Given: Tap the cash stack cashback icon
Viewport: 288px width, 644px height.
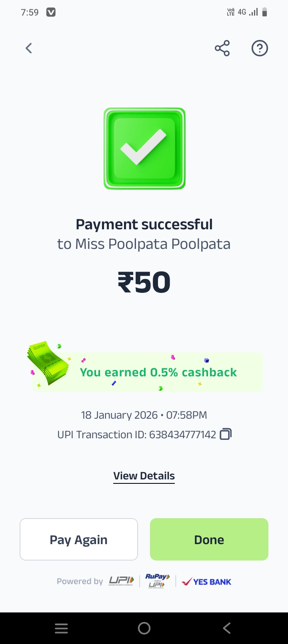Looking at the screenshot, I should [x=47, y=363].
